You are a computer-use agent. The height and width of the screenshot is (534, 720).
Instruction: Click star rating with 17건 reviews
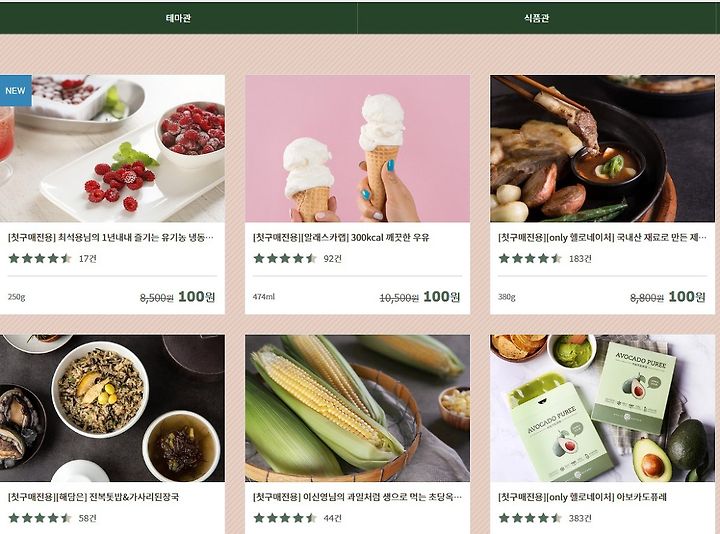click(x=40, y=258)
